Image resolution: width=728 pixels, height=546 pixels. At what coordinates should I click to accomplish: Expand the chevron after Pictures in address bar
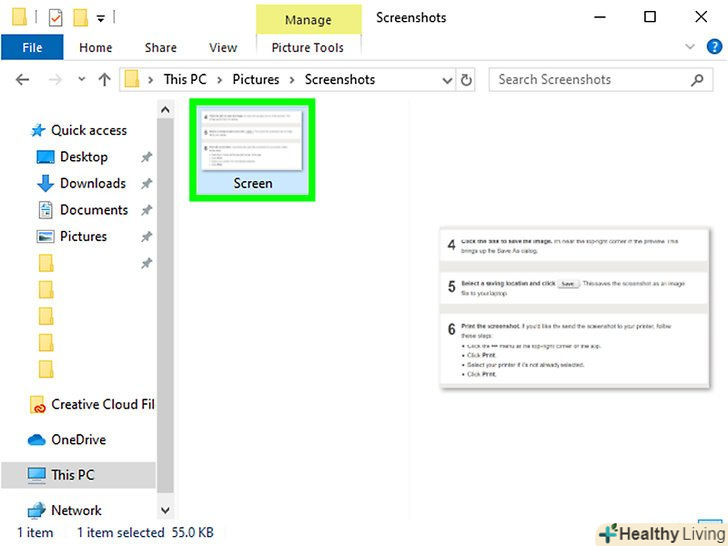pos(292,80)
